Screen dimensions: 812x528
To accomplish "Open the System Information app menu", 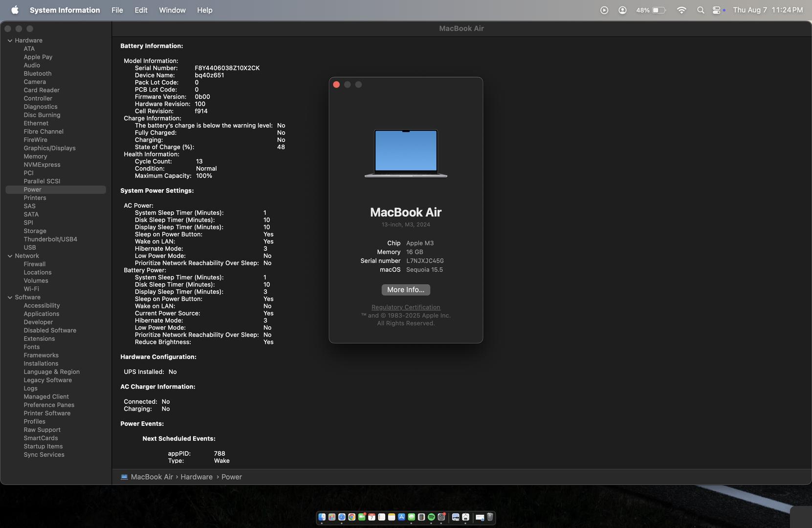I will click(65, 10).
